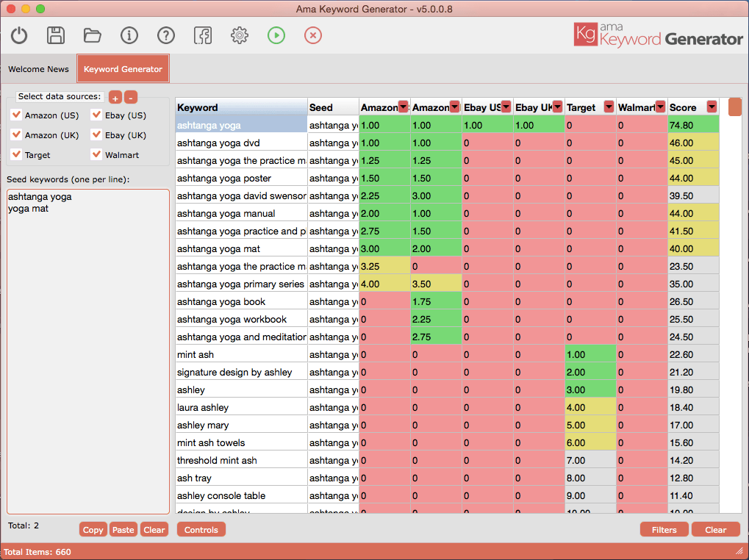Select the 'ashtanga yoga book' keyword

[x=241, y=302]
